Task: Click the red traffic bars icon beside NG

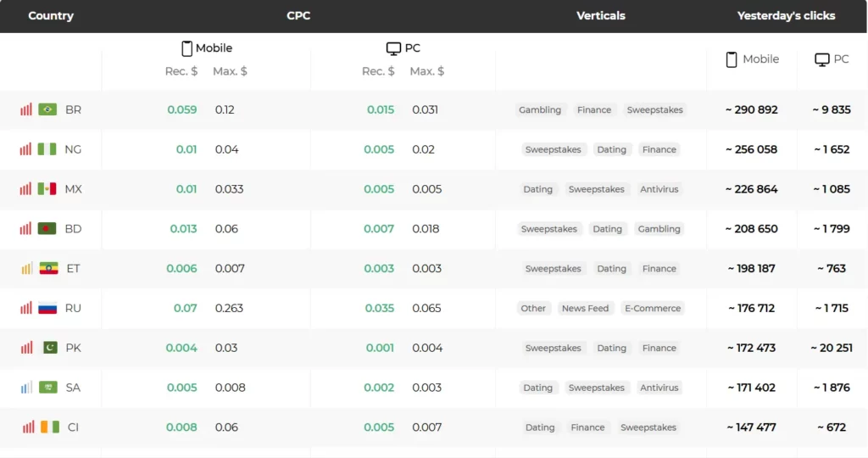Action: (x=26, y=149)
